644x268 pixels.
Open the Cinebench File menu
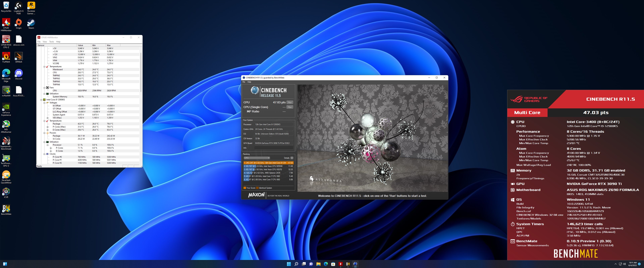tap(244, 82)
